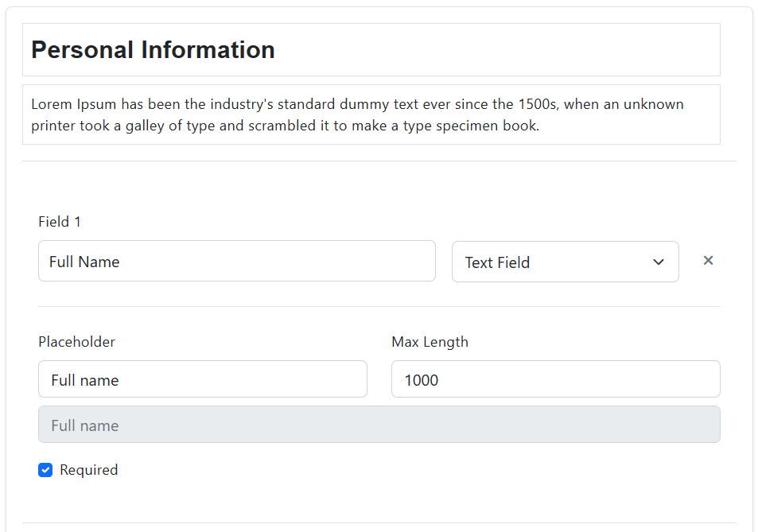Toggle the Required checkbox

click(45, 470)
